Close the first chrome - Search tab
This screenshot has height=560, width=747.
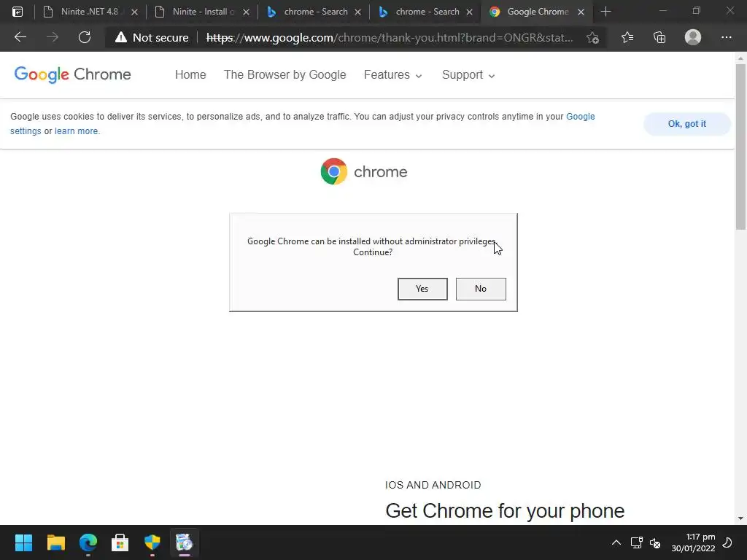tap(357, 12)
